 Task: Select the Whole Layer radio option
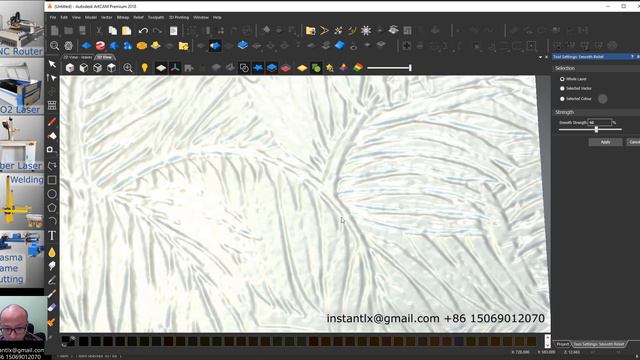click(x=562, y=79)
